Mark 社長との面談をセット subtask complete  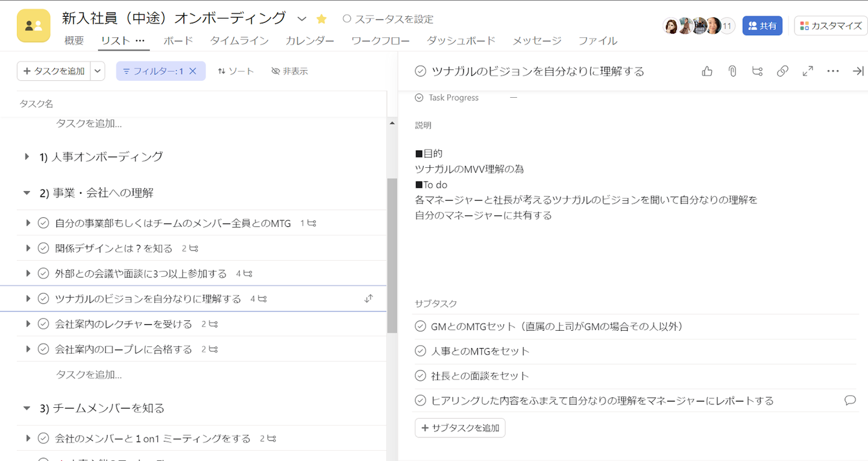click(x=421, y=376)
